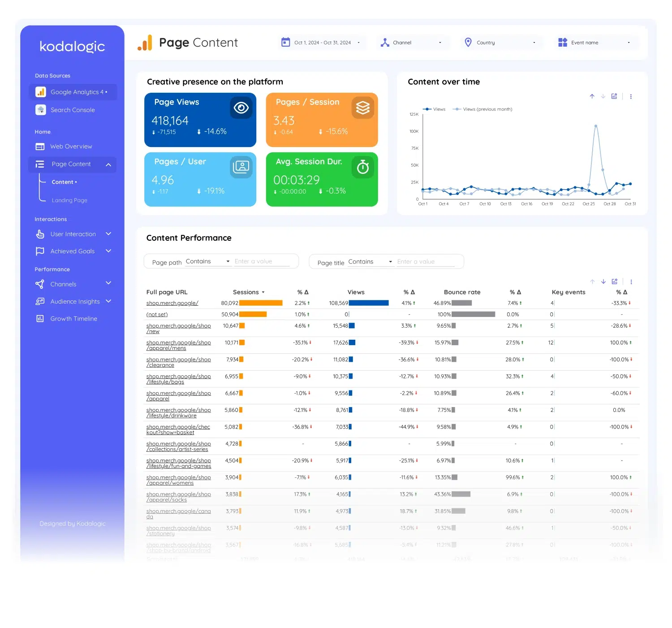Click the Views (previous month) legend entry
Image resolution: width=672 pixels, height=628 pixels.
coord(482,109)
